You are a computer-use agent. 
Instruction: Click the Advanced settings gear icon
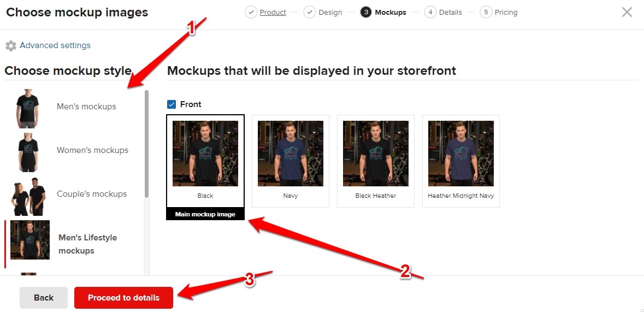11,46
